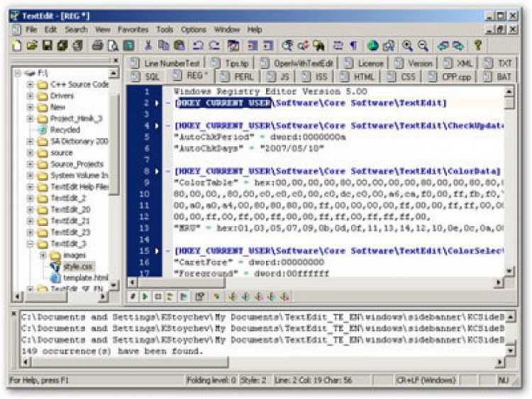The image size is (532, 399).
Task: Click the editor vertical scrollbar down arrow
Action: (509, 271)
